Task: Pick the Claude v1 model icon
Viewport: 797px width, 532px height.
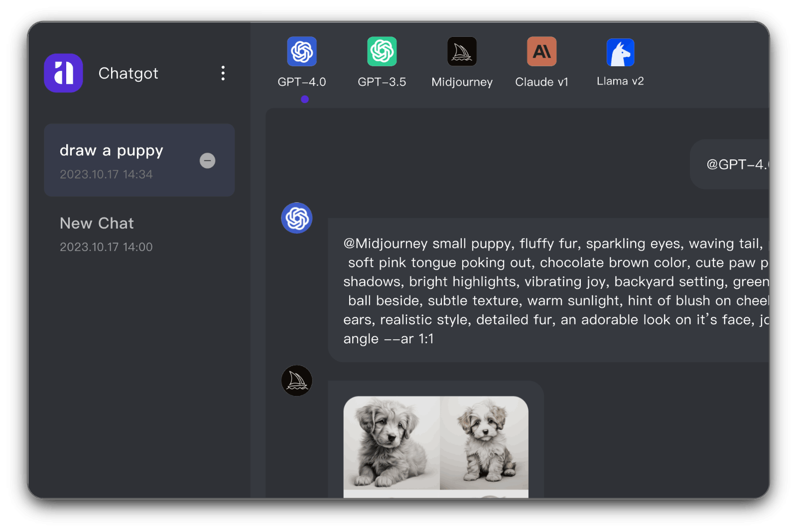Action: tap(541, 51)
